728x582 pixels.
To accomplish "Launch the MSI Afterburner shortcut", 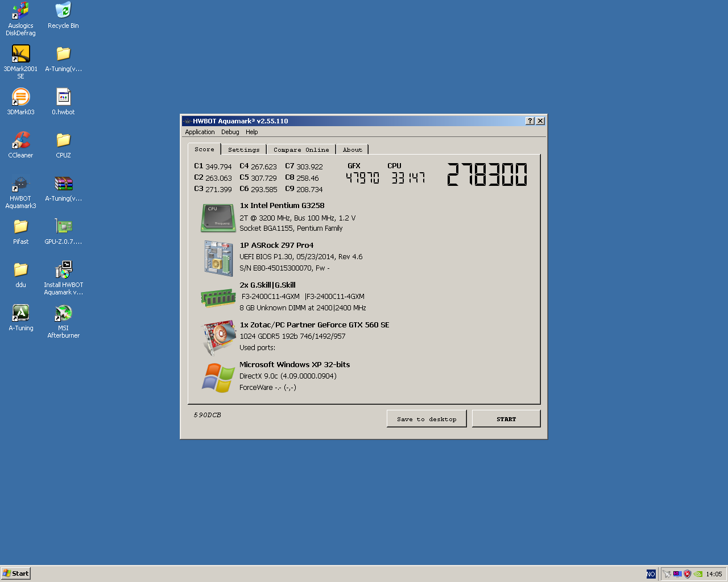I will click(63, 321).
